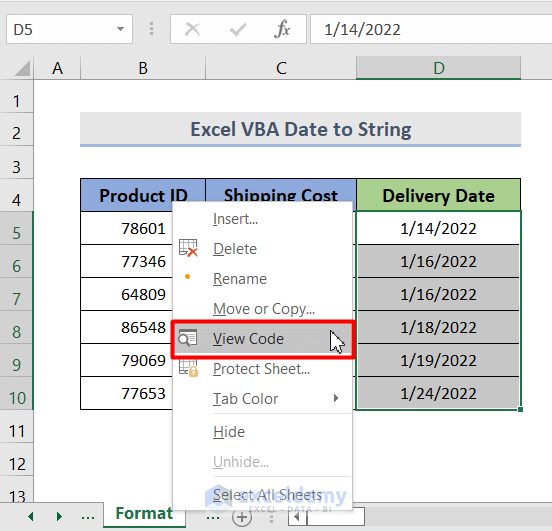The height and width of the screenshot is (531, 552).
Task: Open the Name Box dropdown arrow
Action: [x=120, y=29]
